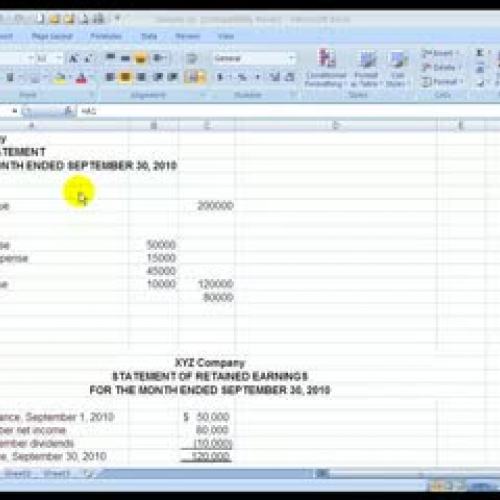Click the Insert button in Cells group
This screenshot has width=500, height=500.
click(441, 53)
